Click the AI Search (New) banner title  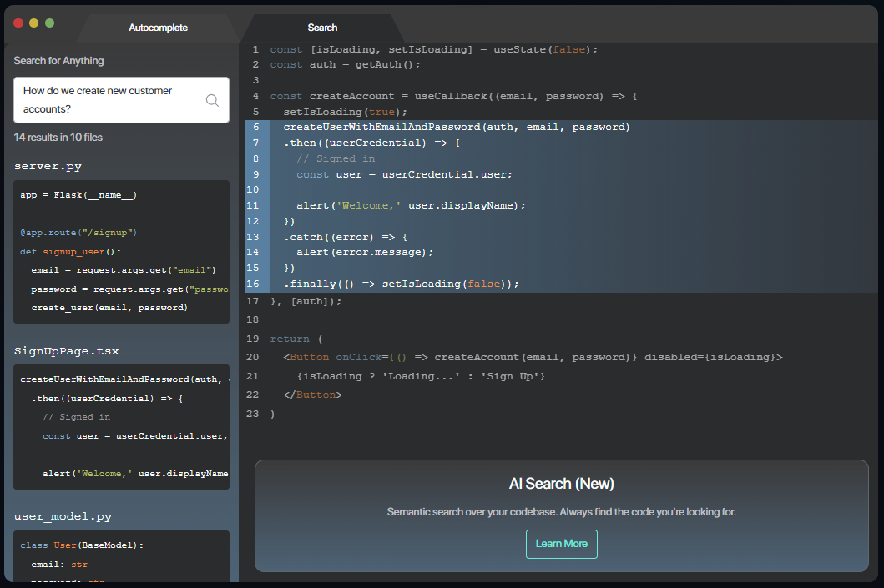pos(561,484)
